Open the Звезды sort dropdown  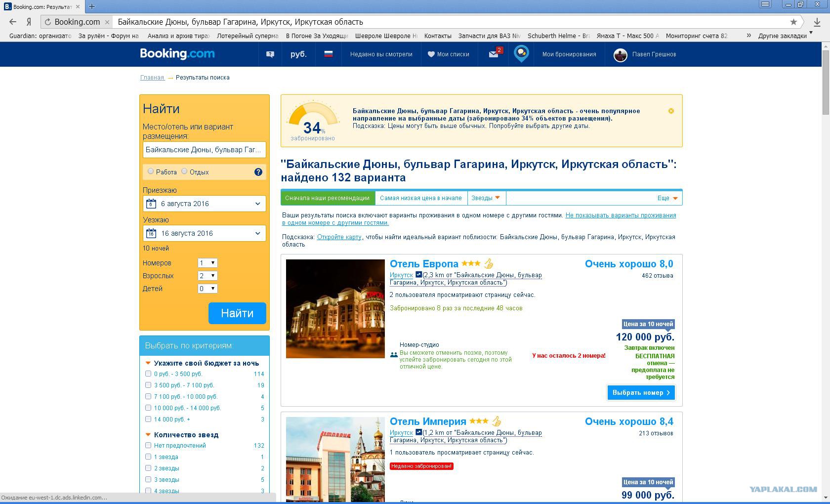tap(486, 198)
